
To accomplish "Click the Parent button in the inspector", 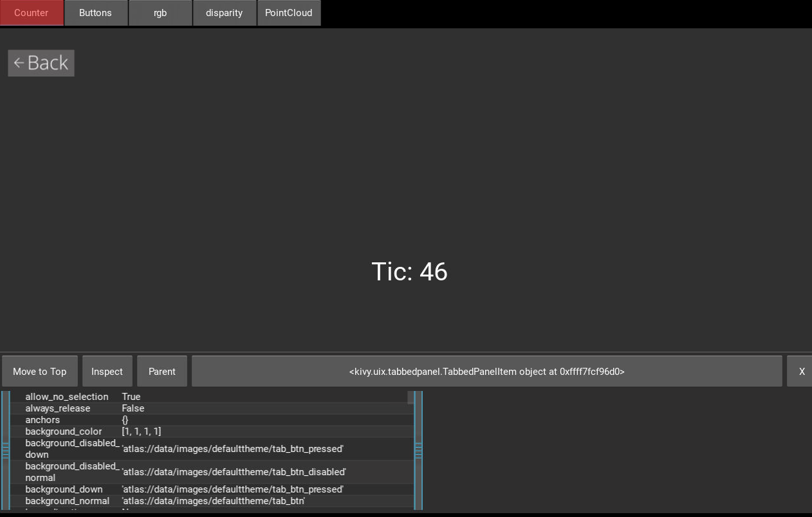I will click(x=162, y=372).
